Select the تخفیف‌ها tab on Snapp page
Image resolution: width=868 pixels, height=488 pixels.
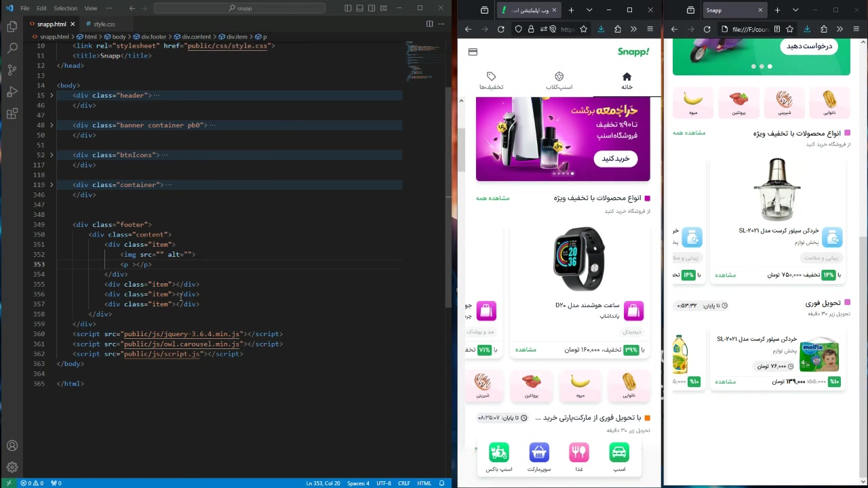(492, 81)
